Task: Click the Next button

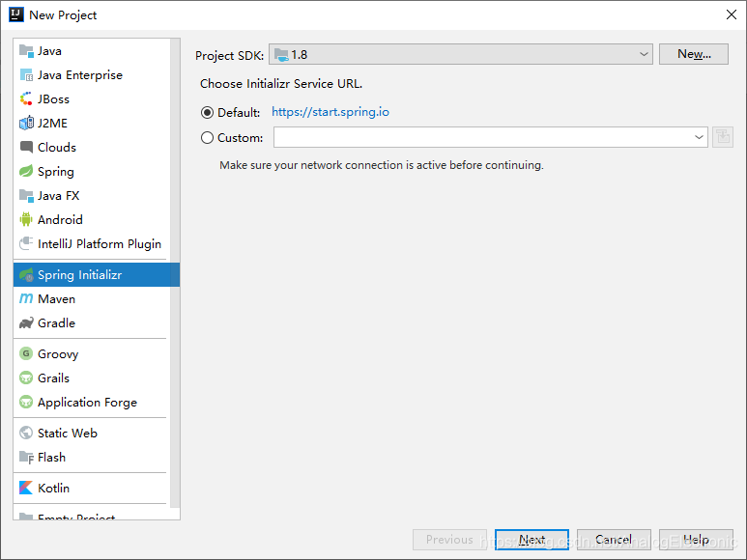Action: click(532, 540)
